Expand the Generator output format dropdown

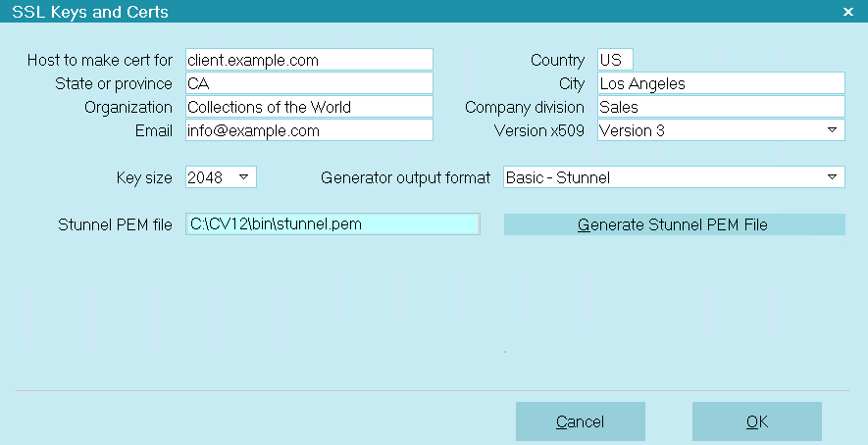click(674, 177)
